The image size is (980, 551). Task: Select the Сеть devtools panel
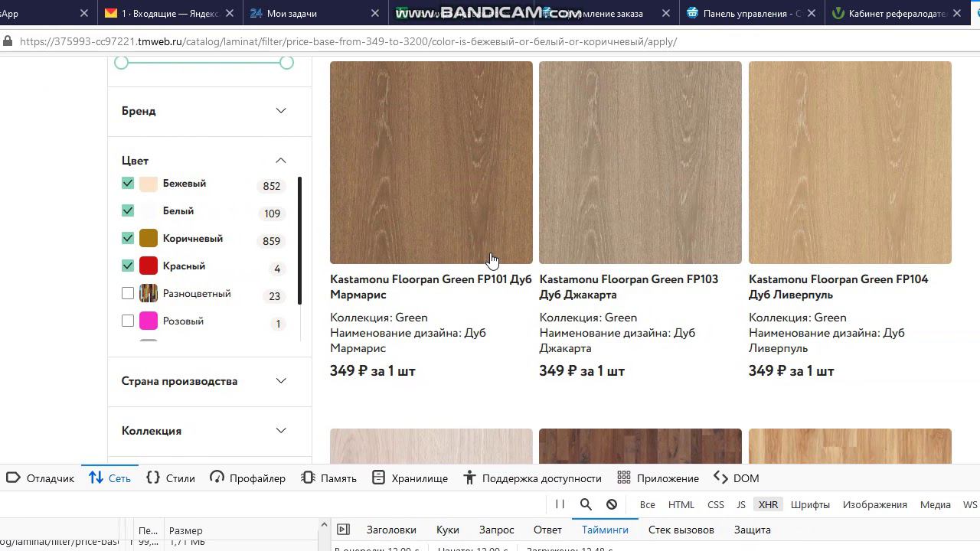click(109, 478)
